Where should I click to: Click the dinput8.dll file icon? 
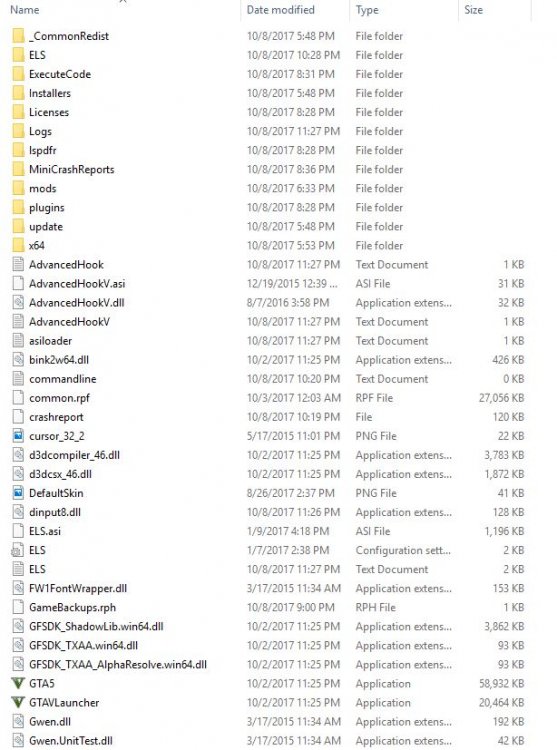click(x=18, y=512)
